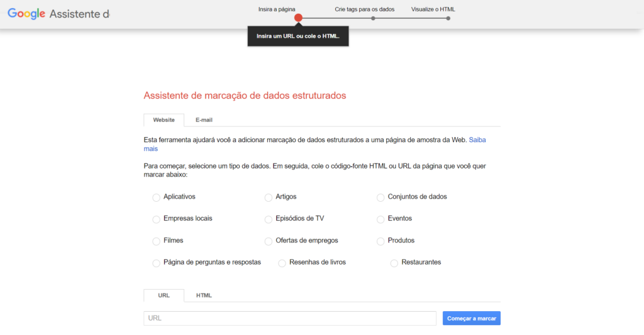644x335 pixels.
Task: Click into the URL text field
Action: coord(289,319)
